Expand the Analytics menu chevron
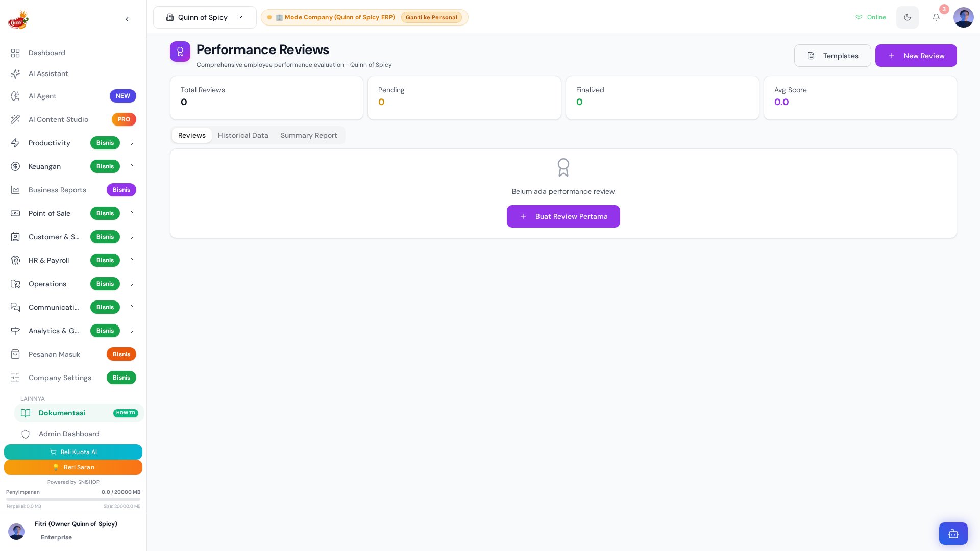The image size is (980, 551). pyautogui.click(x=132, y=331)
